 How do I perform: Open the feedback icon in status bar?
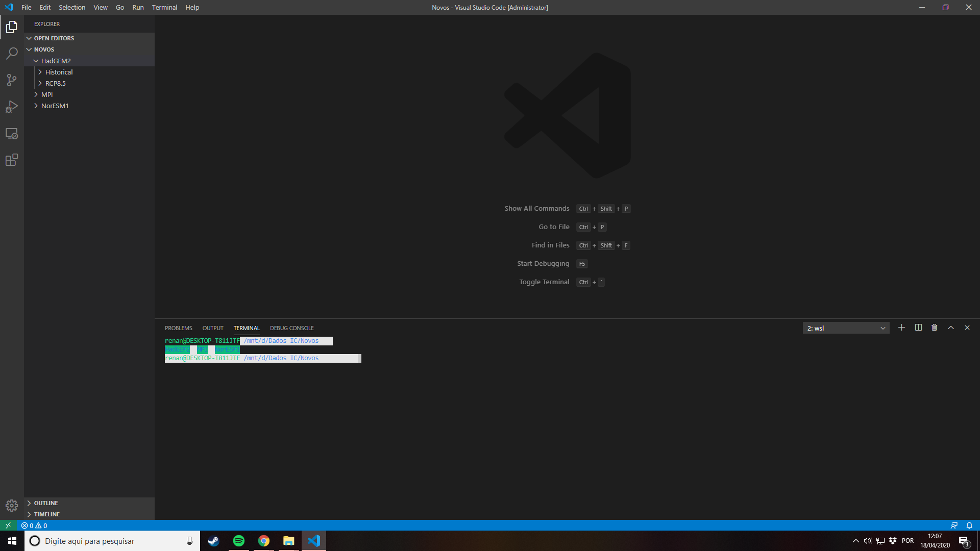click(953, 525)
